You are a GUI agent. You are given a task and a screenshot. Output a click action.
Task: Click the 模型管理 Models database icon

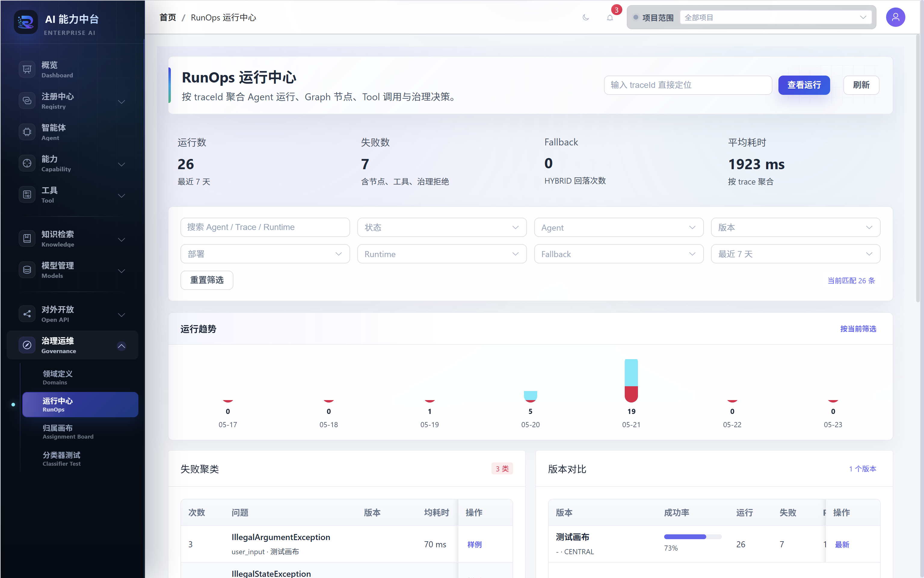click(x=27, y=270)
